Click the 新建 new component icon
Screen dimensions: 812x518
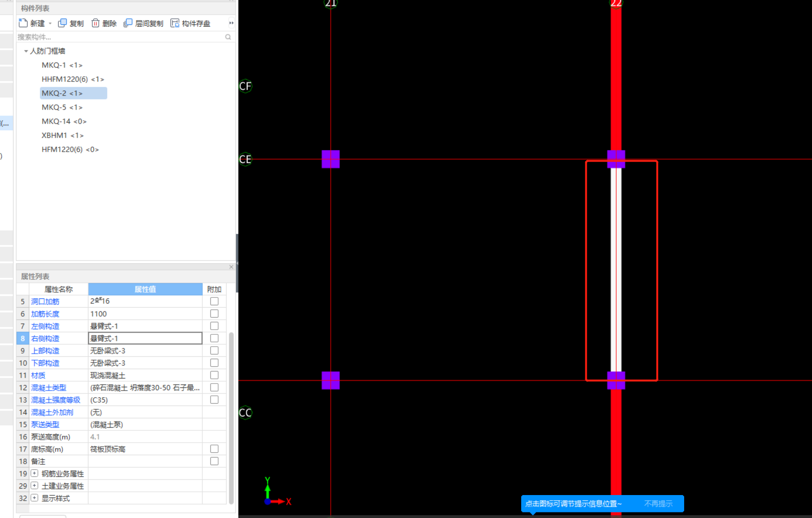(x=23, y=23)
